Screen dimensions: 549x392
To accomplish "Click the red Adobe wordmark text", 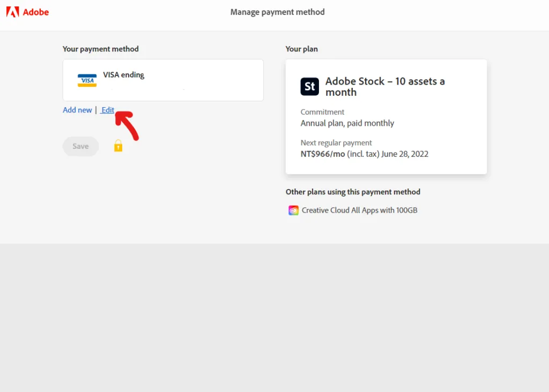I will [x=36, y=12].
